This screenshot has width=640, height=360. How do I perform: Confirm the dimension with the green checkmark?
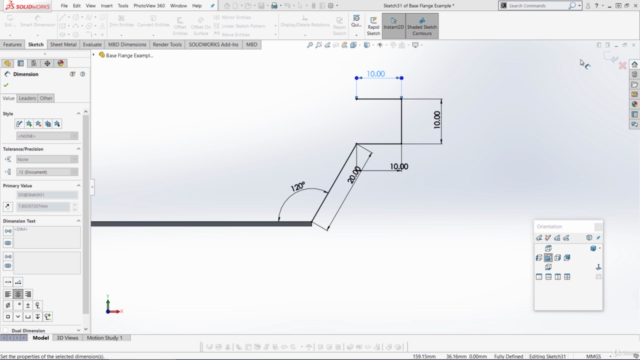pyautogui.click(x=6, y=85)
